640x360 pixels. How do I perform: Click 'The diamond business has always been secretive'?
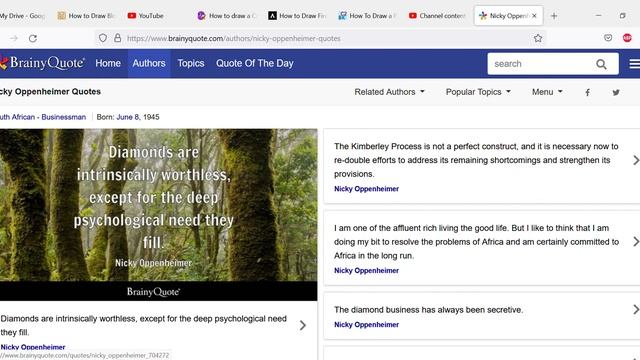(428, 310)
